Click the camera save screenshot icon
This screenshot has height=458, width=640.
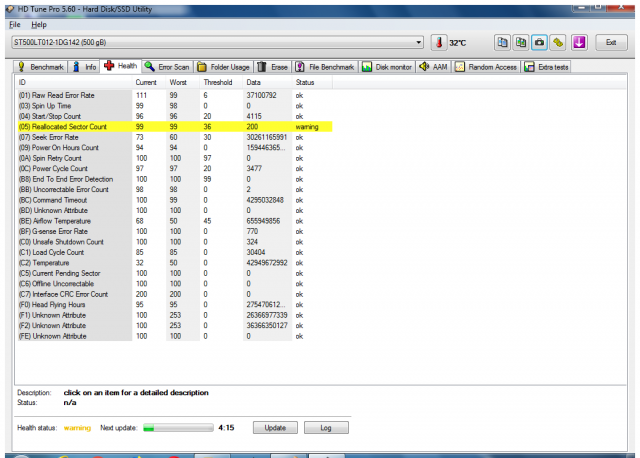tap(540, 43)
